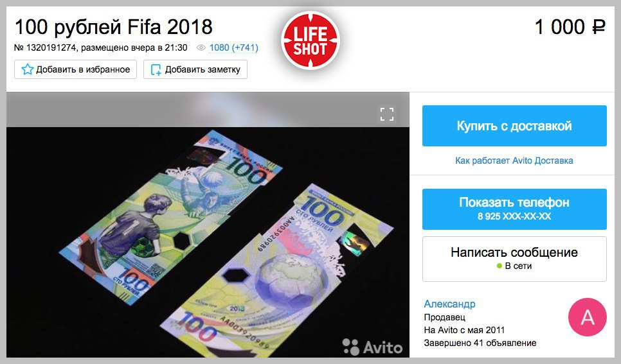The height and width of the screenshot is (364, 621).
Task: Click the view count 1080 (+741) link
Action: point(233,48)
